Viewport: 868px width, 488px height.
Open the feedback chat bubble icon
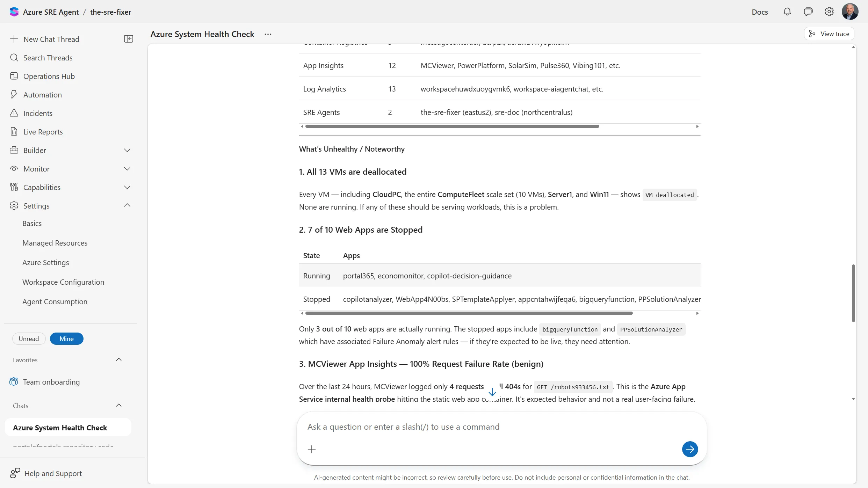tap(808, 12)
